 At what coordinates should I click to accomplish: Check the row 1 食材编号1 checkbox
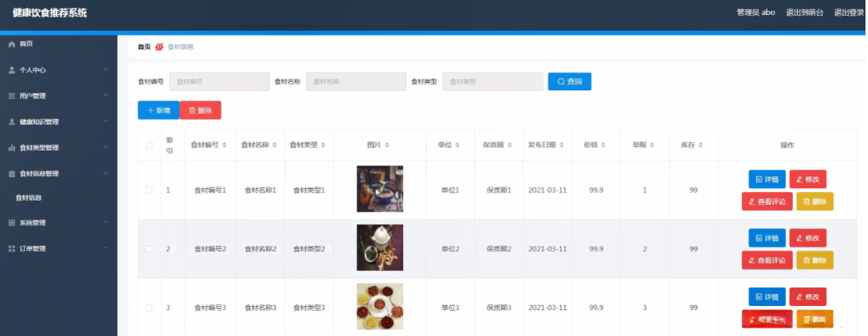[149, 190]
